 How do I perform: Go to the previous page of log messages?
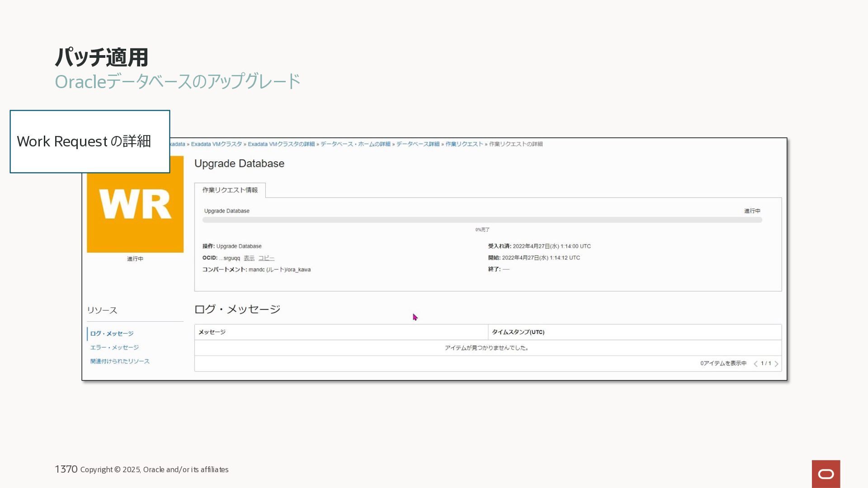click(755, 364)
